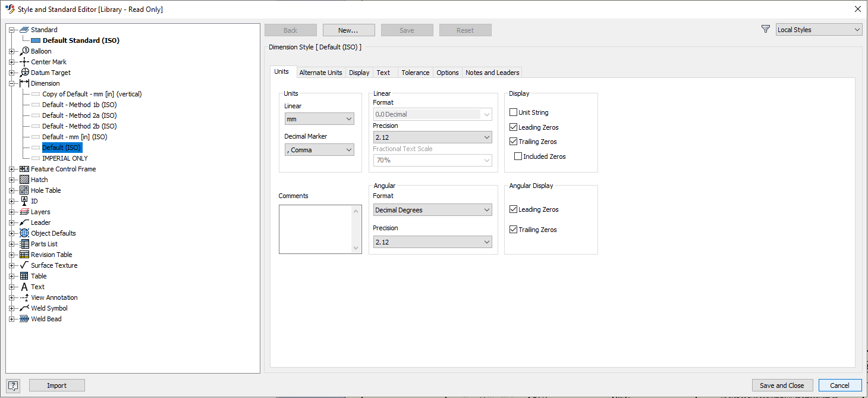
Task: Click the Parts List style icon
Action: click(24, 243)
